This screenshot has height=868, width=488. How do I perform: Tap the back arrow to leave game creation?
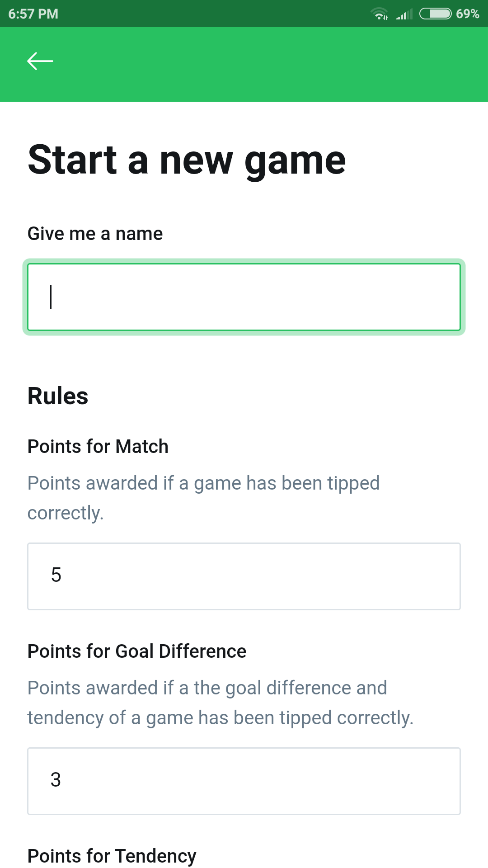(x=40, y=61)
